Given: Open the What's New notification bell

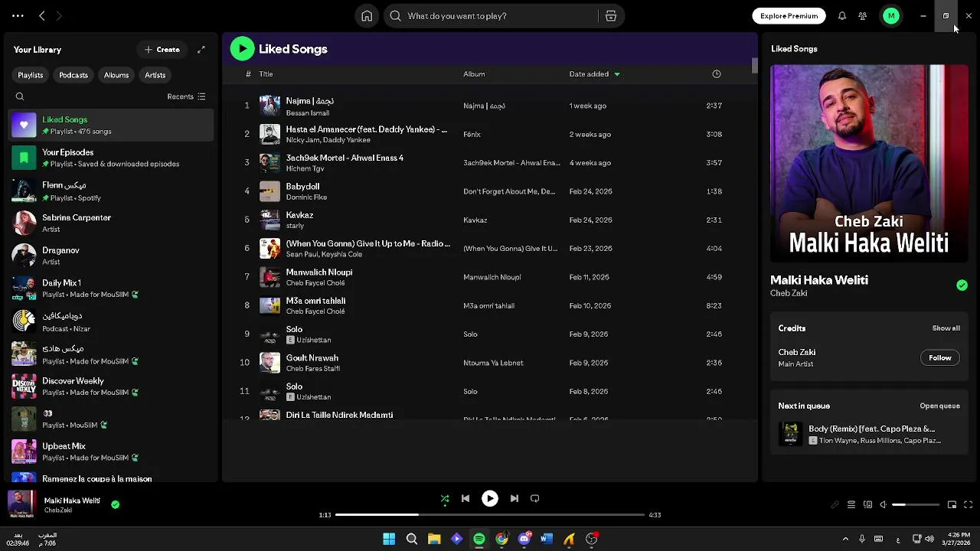Looking at the screenshot, I should (841, 16).
